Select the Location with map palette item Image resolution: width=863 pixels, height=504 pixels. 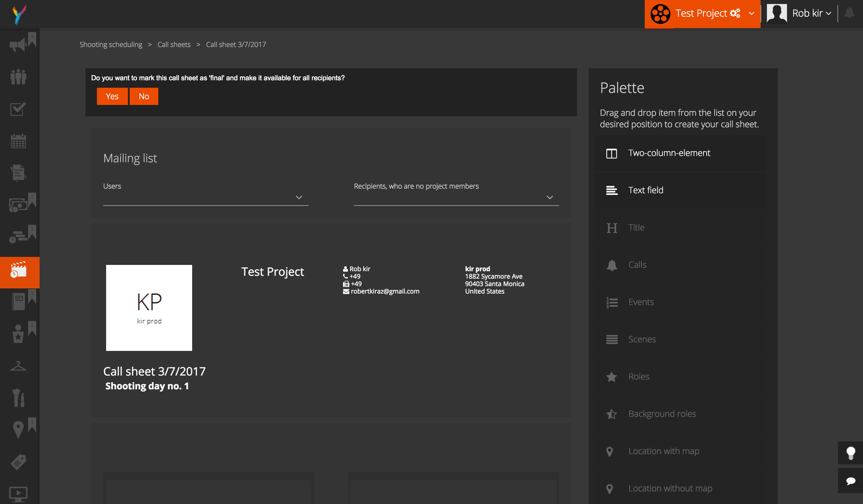(x=680, y=452)
